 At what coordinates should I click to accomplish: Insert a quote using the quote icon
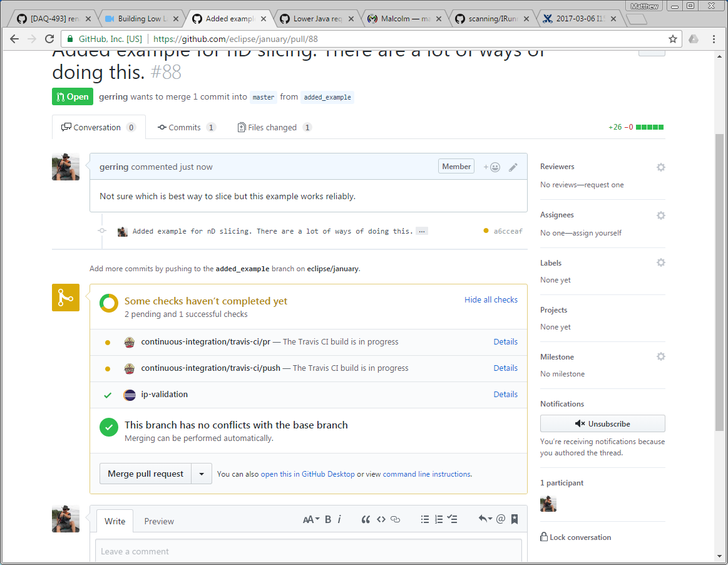[x=366, y=519]
